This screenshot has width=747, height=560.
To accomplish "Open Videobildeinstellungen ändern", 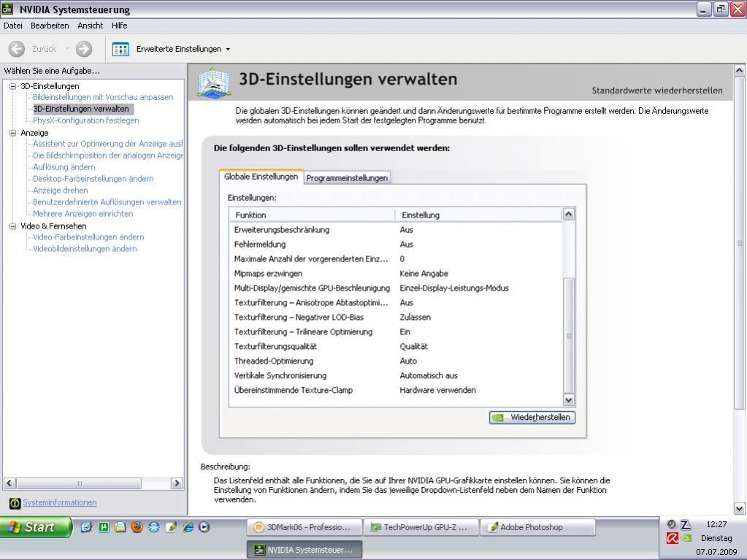I will click(84, 248).
